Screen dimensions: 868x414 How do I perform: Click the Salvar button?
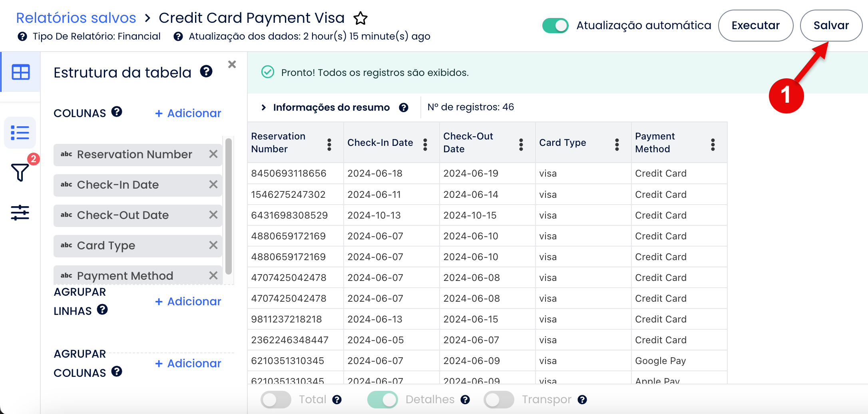831,26
